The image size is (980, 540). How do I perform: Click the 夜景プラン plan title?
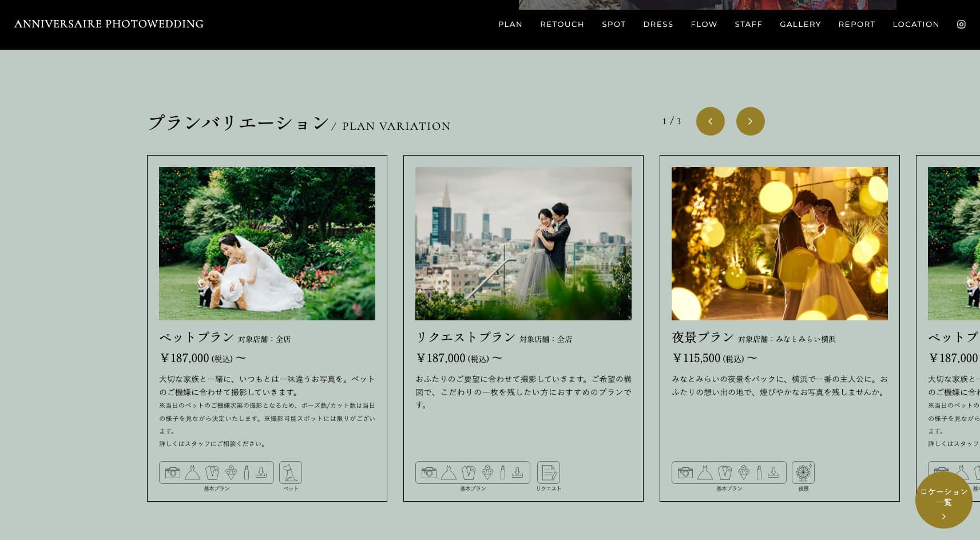[703, 337]
